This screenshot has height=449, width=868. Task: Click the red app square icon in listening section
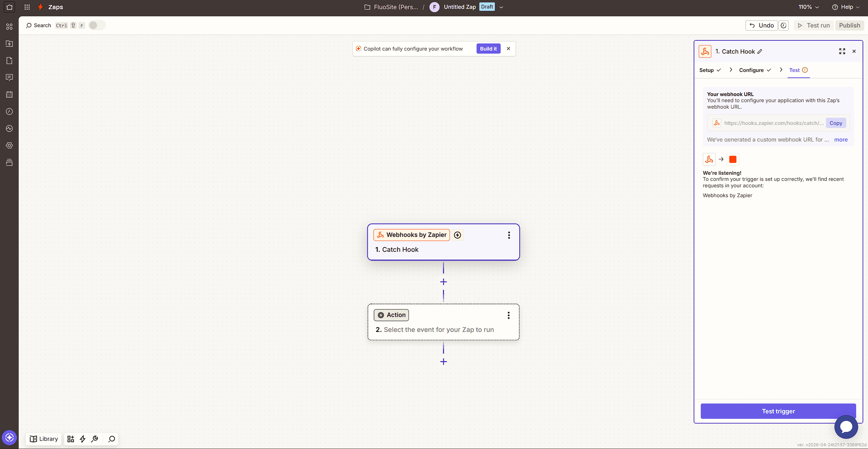(733, 159)
